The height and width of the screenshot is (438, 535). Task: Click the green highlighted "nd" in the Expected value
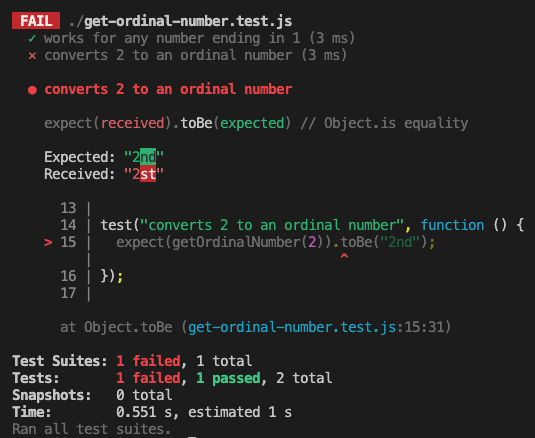click(x=148, y=157)
